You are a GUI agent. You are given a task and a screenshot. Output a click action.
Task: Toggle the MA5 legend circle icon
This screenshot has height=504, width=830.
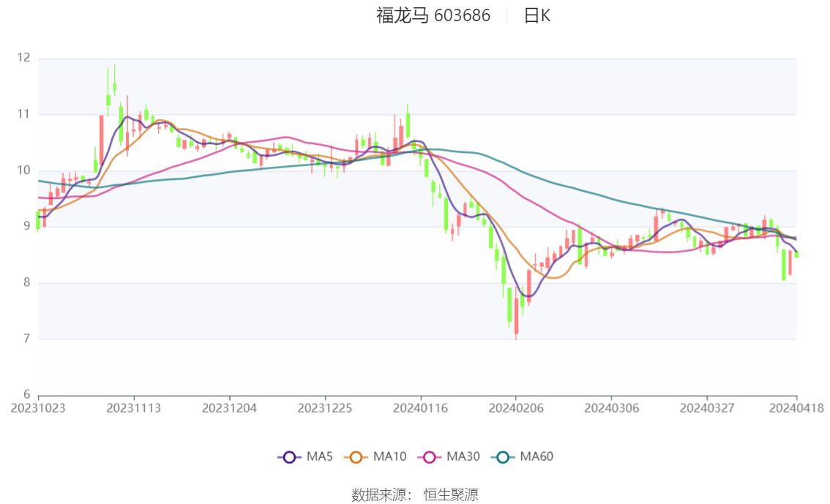point(289,457)
